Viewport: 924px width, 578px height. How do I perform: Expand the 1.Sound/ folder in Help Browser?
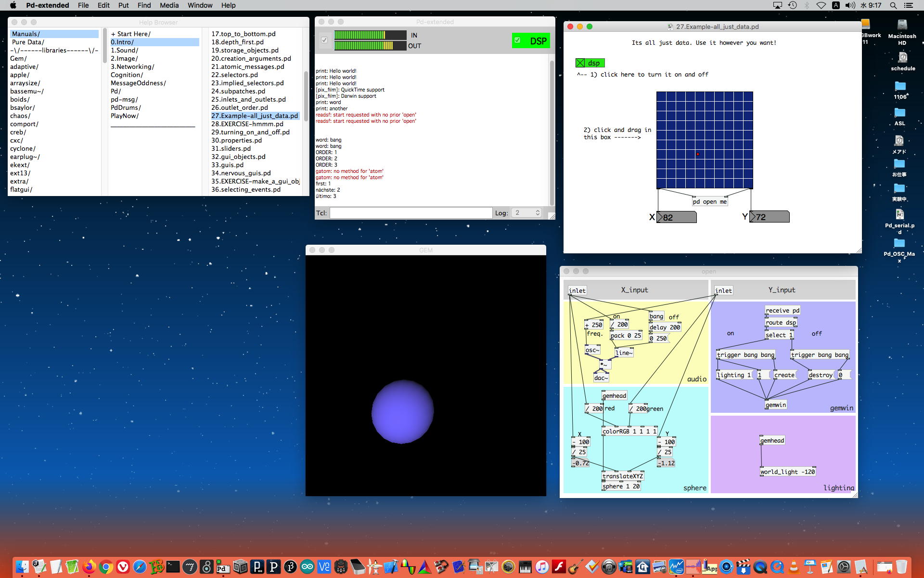pos(124,50)
